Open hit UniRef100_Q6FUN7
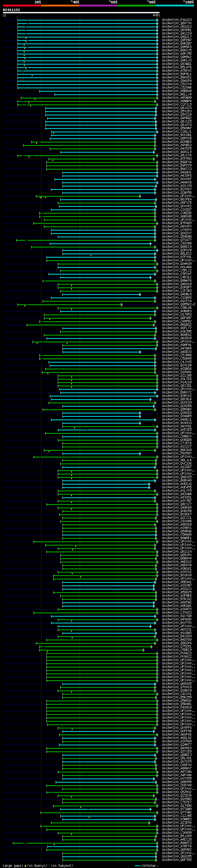The width and height of the screenshot is (197, 868). (x=176, y=318)
